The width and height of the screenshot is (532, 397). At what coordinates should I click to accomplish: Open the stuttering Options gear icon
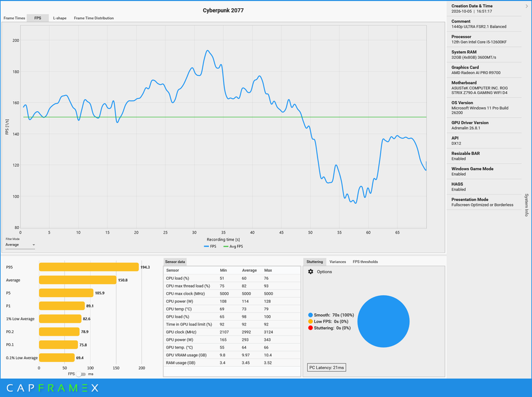click(310, 272)
